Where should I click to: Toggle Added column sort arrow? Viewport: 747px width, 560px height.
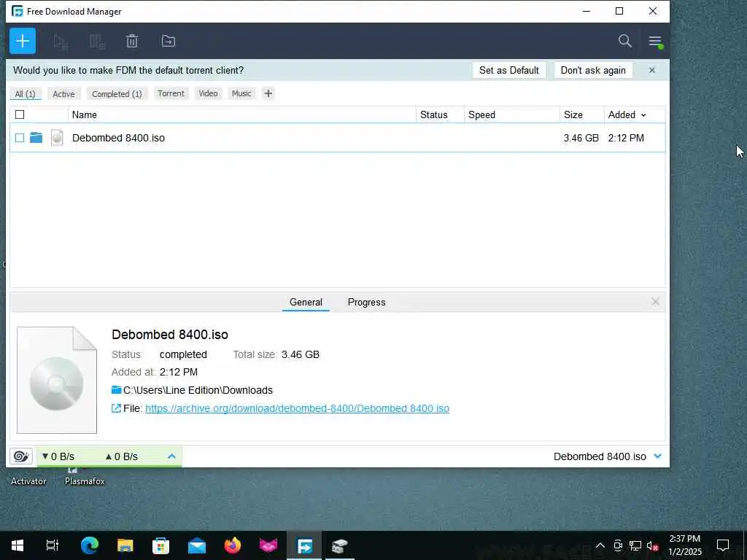pos(643,115)
